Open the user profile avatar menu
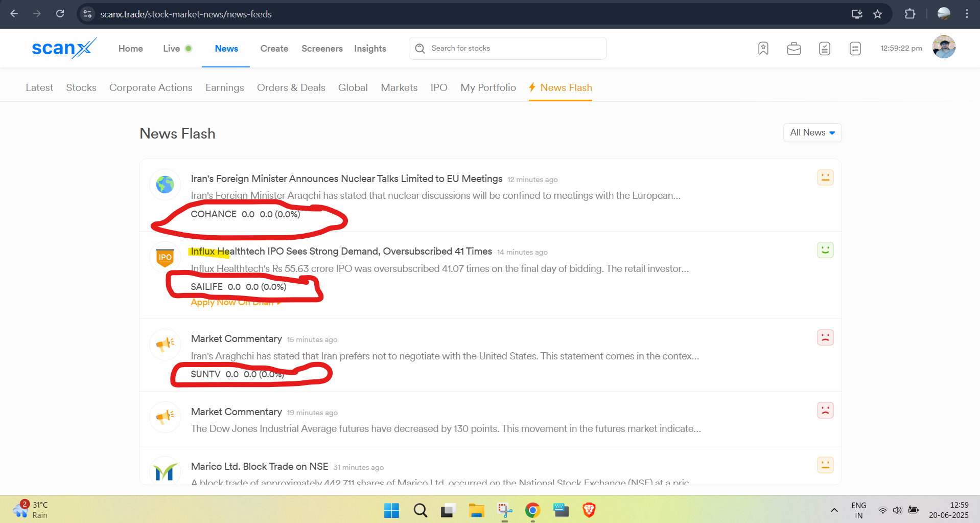This screenshot has width=980, height=523. coord(943,48)
